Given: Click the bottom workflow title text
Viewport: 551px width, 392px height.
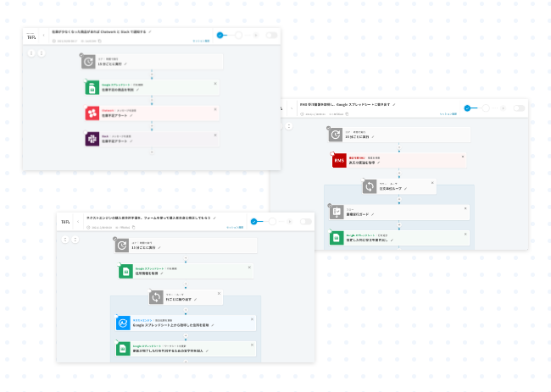Looking at the screenshot, I should (x=148, y=218).
